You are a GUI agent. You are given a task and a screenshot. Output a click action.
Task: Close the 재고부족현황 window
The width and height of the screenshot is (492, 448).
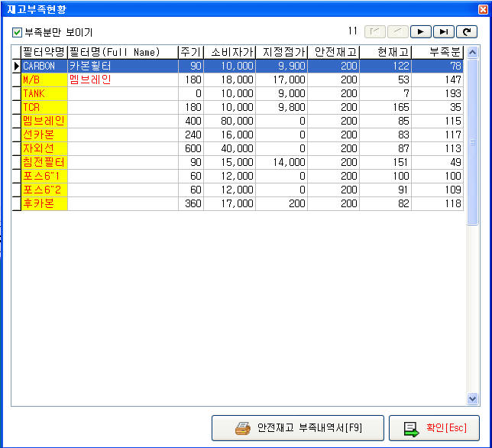pyautogui.click(x=483, y=9)
